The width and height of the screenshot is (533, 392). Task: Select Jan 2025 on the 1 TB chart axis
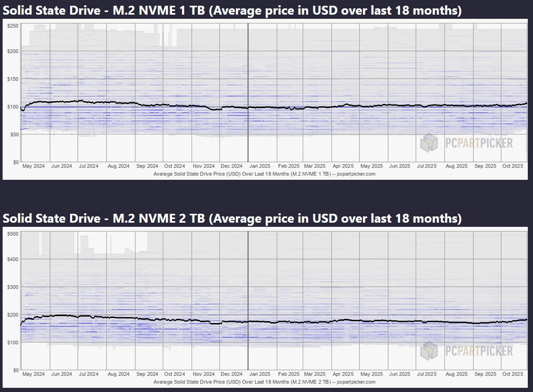coord(260,166)
